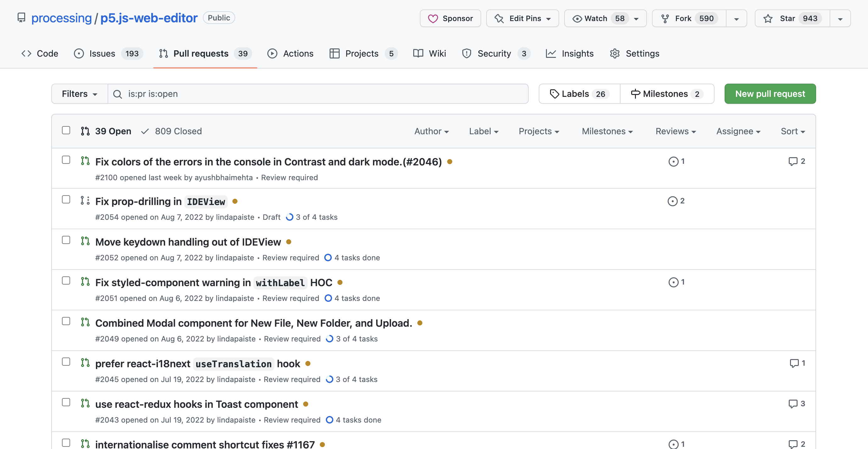
Task: Open the Milestones filter dropdown in list header
Action: (607, 131)
